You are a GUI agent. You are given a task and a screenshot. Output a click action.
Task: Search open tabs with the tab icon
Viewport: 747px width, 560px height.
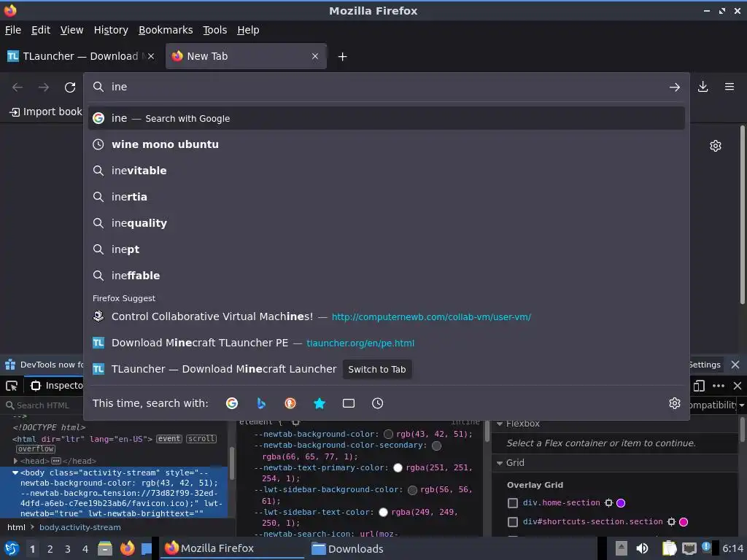[x=348, y=403]
